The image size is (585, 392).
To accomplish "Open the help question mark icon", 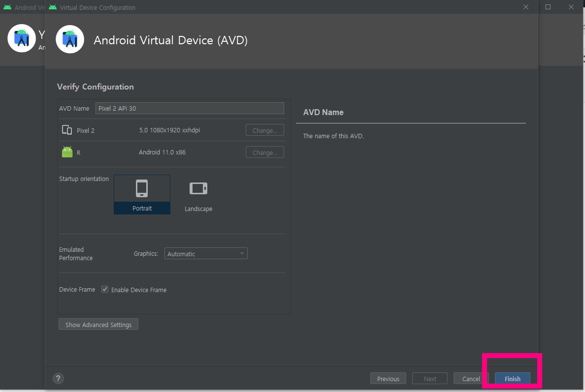I will [58, 379].
